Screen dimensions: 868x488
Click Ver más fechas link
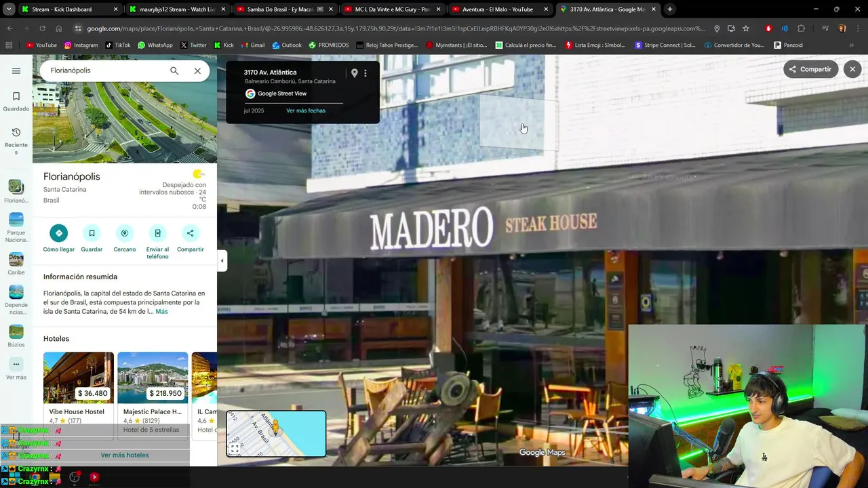click(306, 110)
